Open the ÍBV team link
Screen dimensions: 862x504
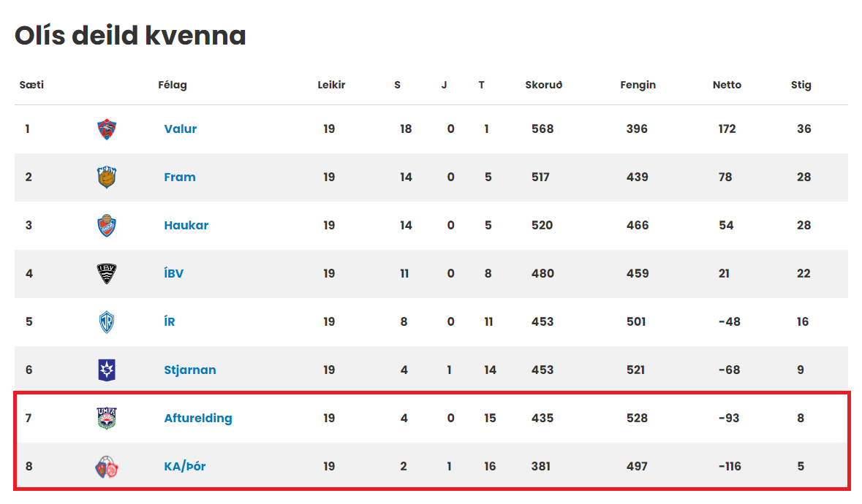[x=174, y=273]
